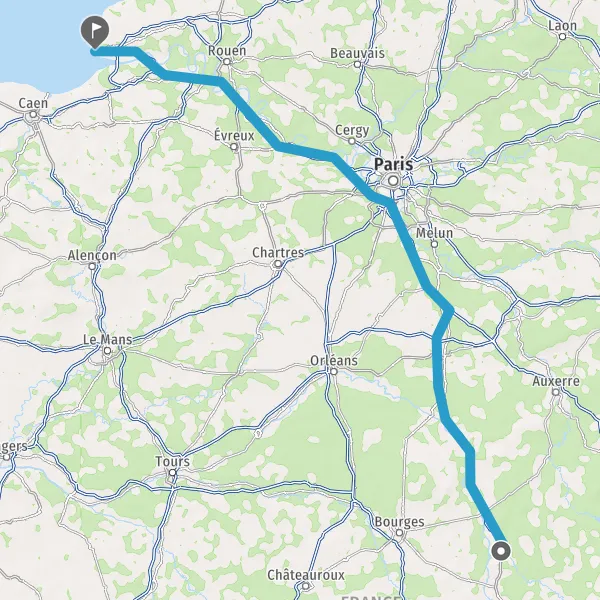Image resolution: width=600 pixels, height=600 pixels.
Task: Click the route start circle marker near Bourges
Action: [x=501, y=551]
